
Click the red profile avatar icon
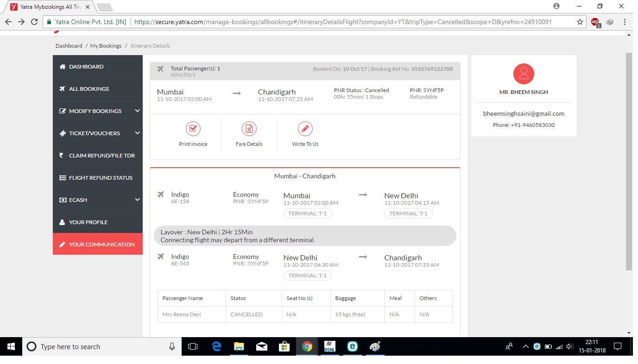pos(524,74)
